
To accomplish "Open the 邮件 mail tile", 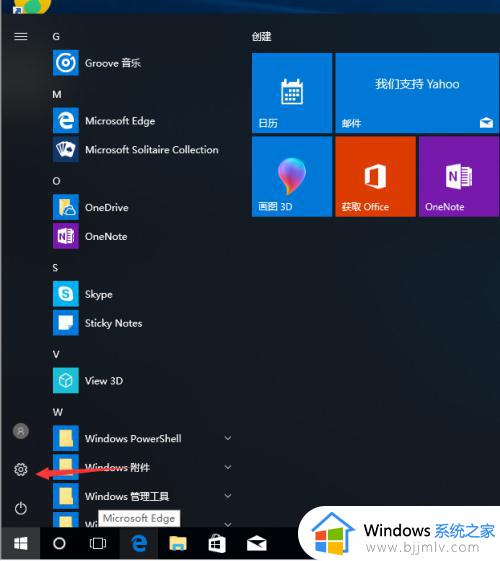I will [417, 93].
